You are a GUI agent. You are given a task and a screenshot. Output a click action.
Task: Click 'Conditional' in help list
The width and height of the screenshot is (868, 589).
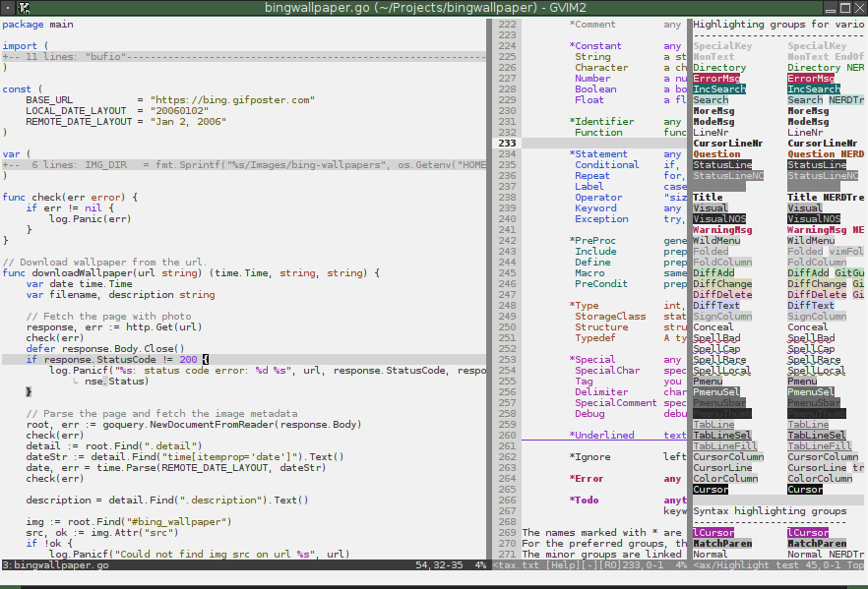(x=606, y=165)
